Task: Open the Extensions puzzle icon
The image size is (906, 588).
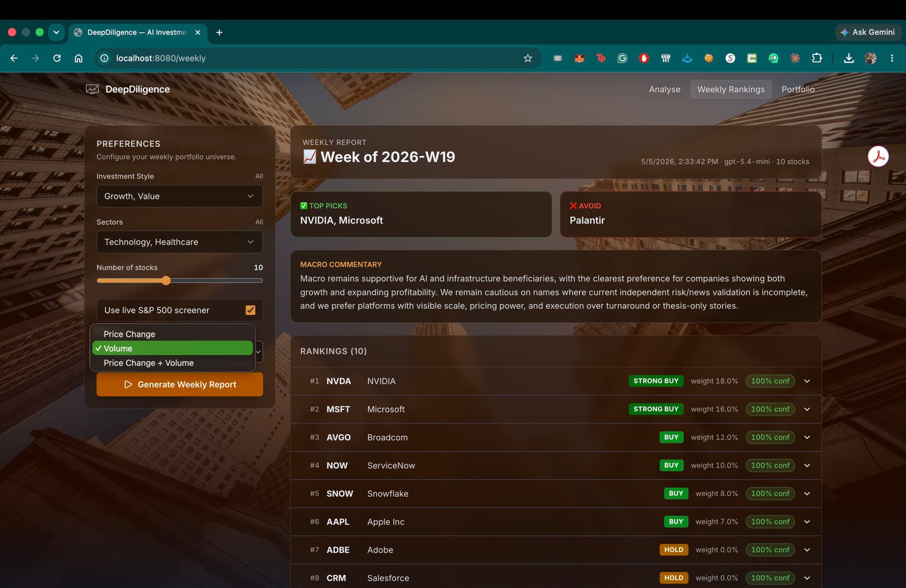Action: 817,58
